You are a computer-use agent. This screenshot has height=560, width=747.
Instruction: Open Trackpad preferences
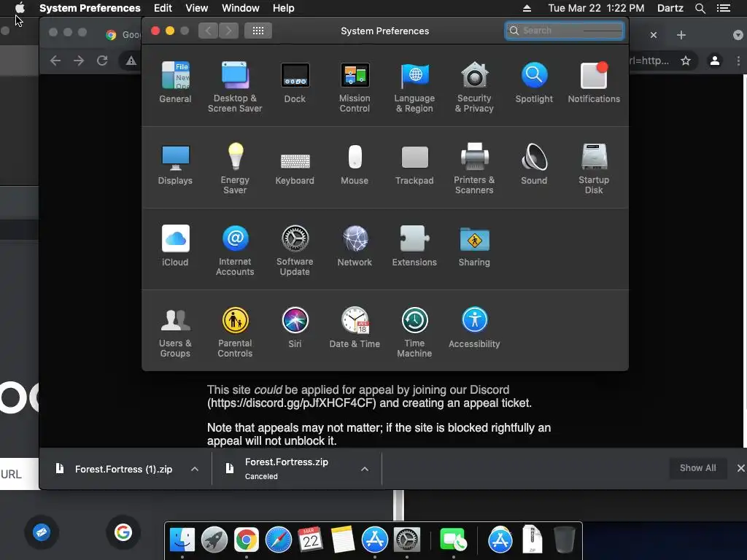click(x=414, y=164)
